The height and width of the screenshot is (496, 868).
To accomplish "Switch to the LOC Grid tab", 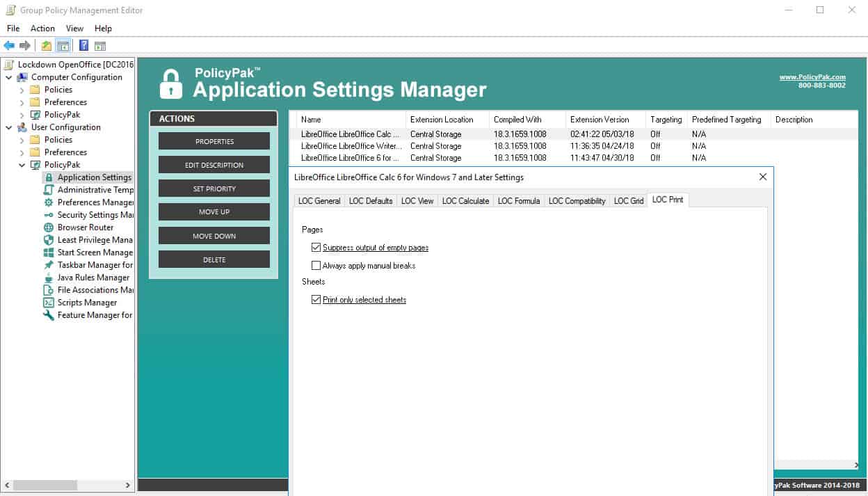I will 629,200.
